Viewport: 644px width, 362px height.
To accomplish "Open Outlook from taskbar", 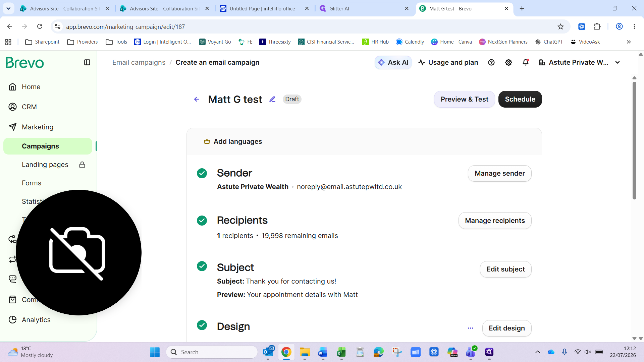I will [x=268, y=352].
